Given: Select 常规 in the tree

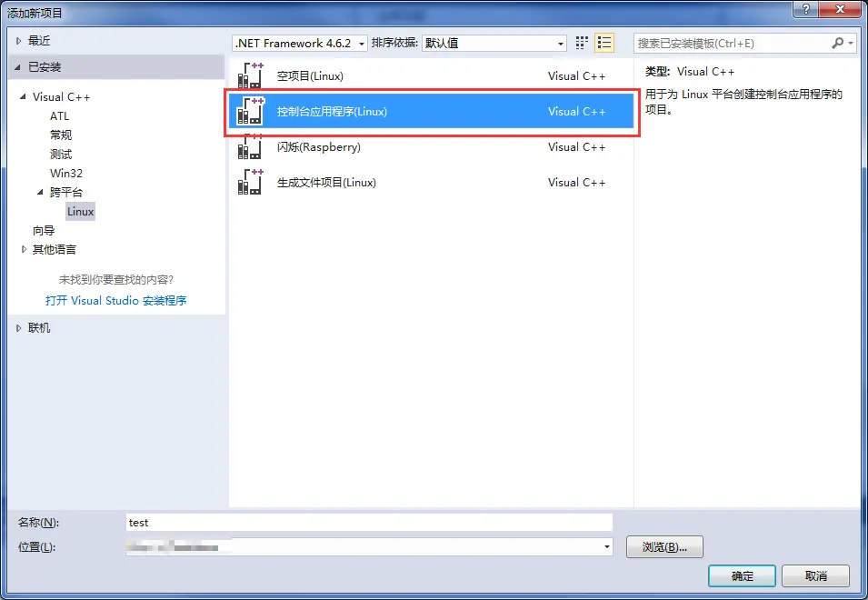Looking at the screenshot, I should pos(61,135).
